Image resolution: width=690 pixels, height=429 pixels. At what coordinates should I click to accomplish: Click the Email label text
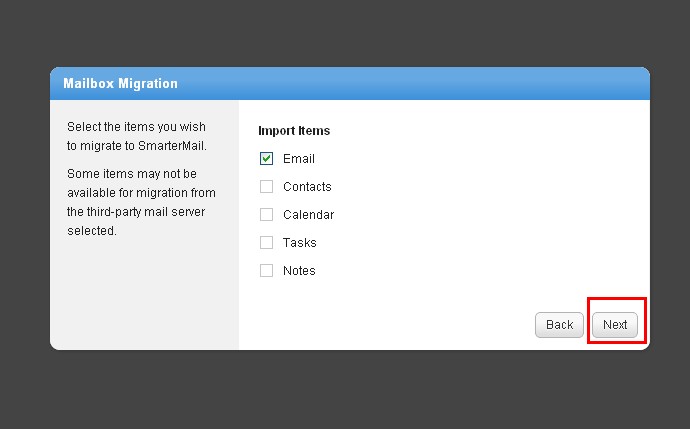(x=299, y=158)
